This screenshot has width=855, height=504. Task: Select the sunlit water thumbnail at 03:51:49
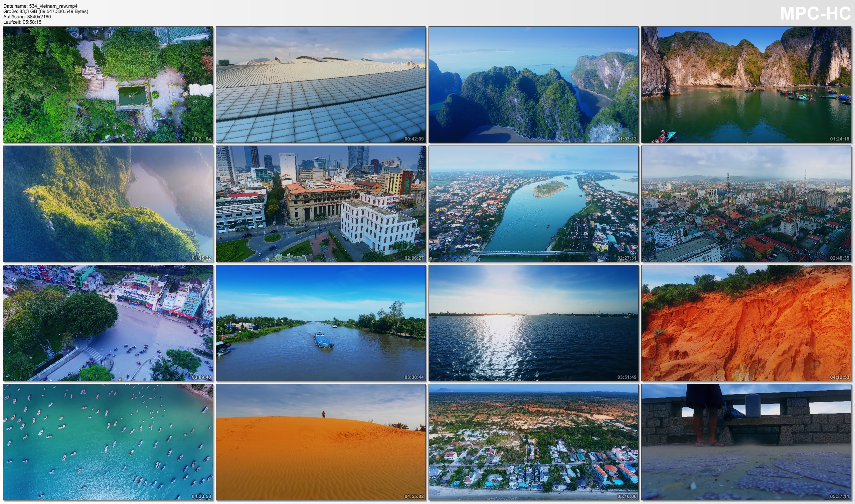[533, 323]
